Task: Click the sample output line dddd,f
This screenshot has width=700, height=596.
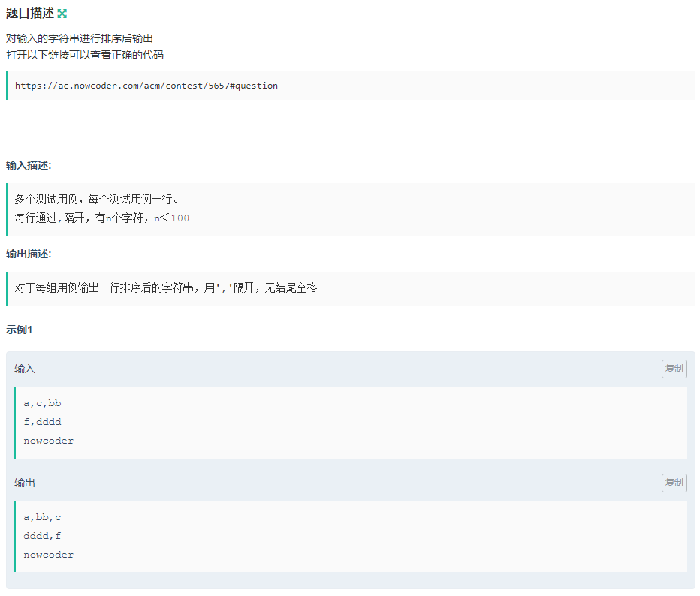Action: [42, 536]
